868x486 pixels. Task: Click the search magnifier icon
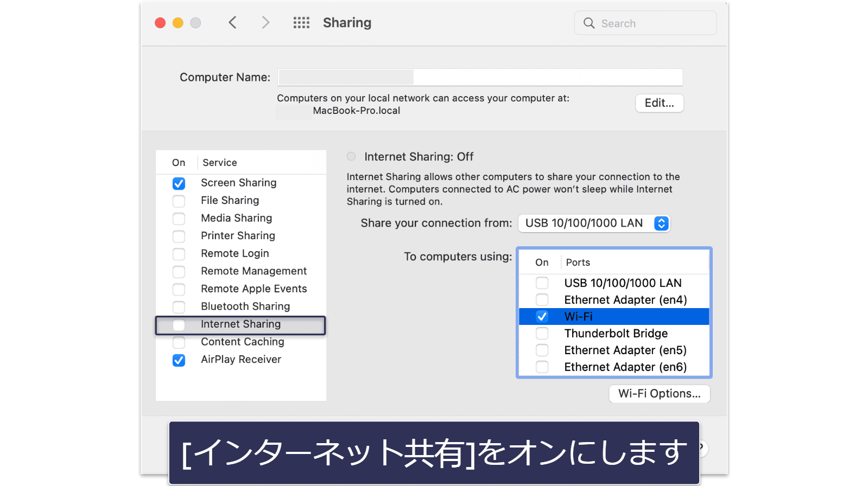click(x=589, y=23)
